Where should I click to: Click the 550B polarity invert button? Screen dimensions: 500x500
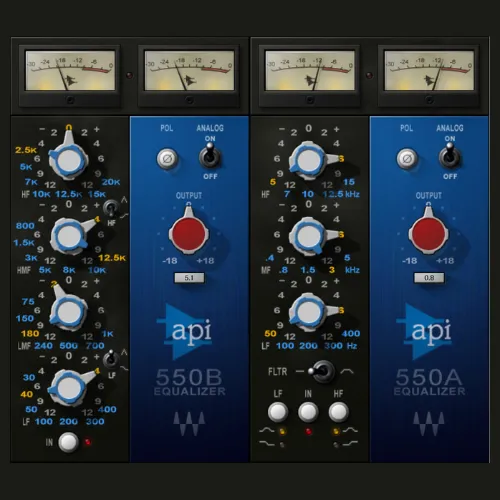pos(167,159)
